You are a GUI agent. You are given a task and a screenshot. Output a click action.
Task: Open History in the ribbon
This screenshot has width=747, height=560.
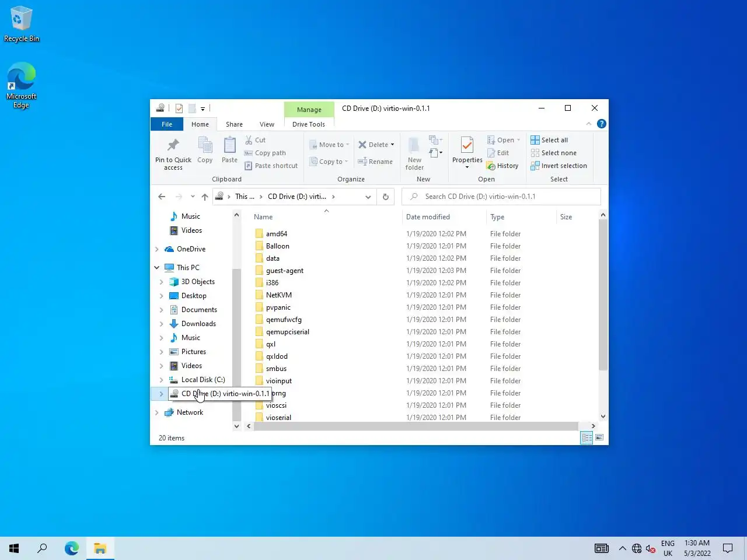(x=502, y=166)
